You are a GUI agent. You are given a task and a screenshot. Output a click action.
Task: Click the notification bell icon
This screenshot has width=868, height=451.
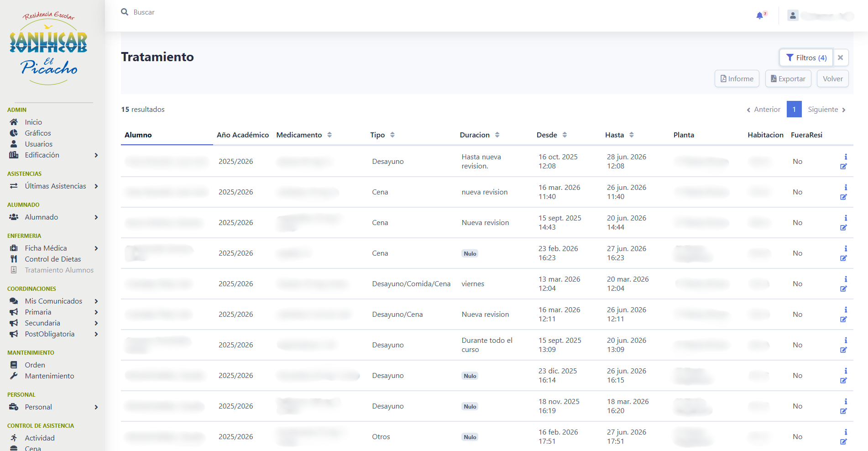(760, 16)
